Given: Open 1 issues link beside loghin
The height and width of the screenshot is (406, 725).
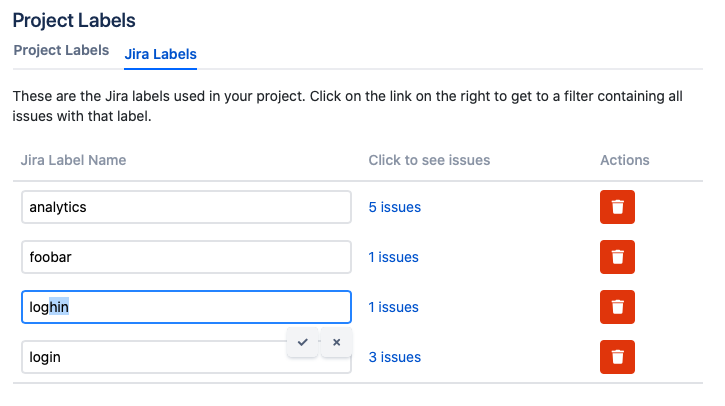Looking at the screenshot, I should click(x=394, y=307).
